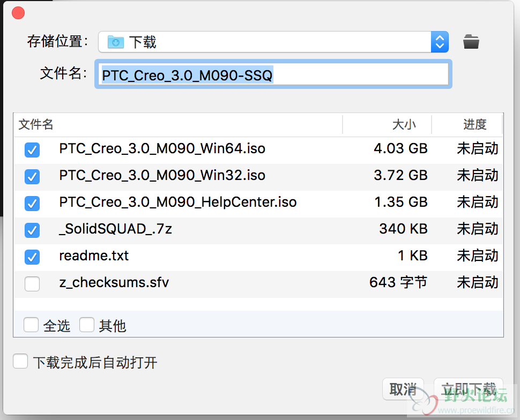Viewport: 520px width, 420px height.
Task: Enable the 全选 select-all checkbox
Action: pos(31,325)
